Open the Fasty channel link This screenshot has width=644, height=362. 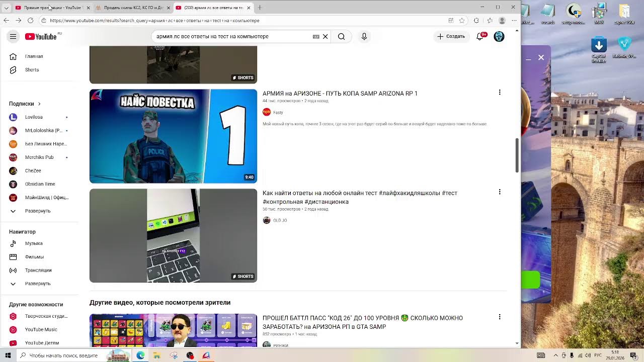(278, 113)
